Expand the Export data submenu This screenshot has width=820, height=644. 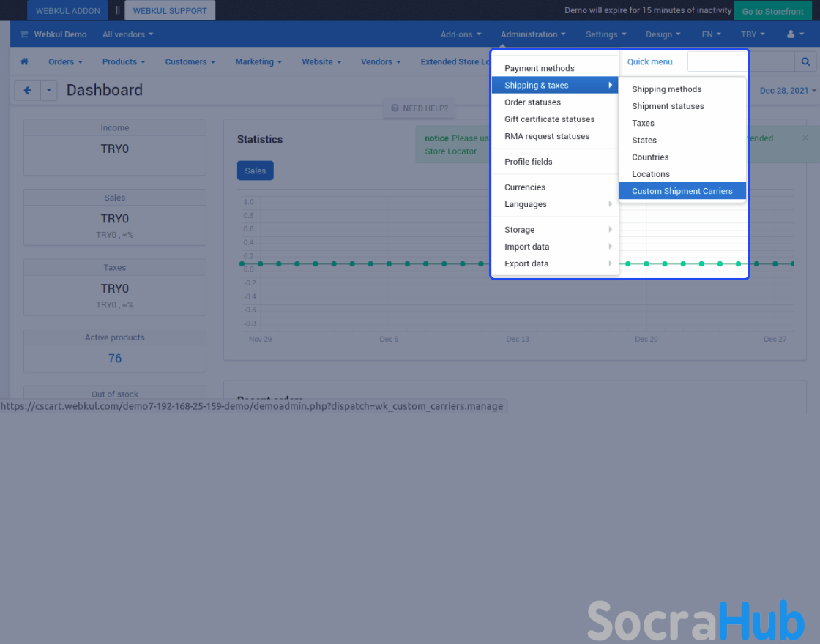point(555,263)
